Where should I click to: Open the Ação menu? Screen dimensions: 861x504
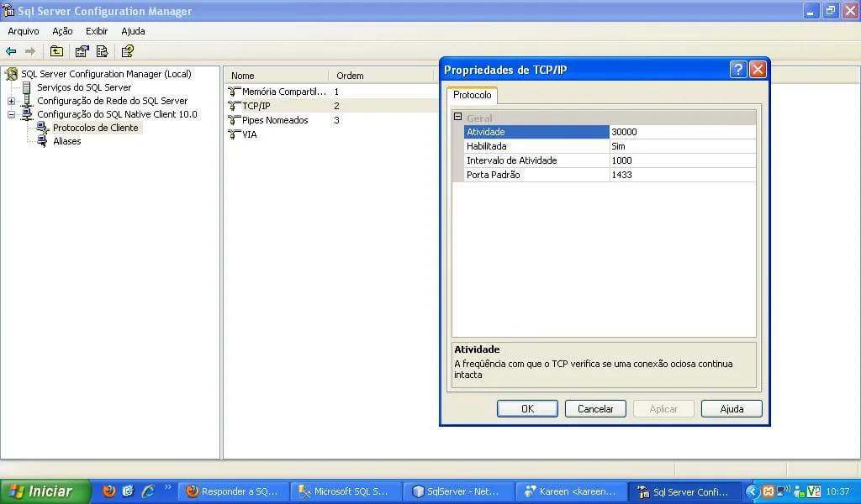[62, 31]
